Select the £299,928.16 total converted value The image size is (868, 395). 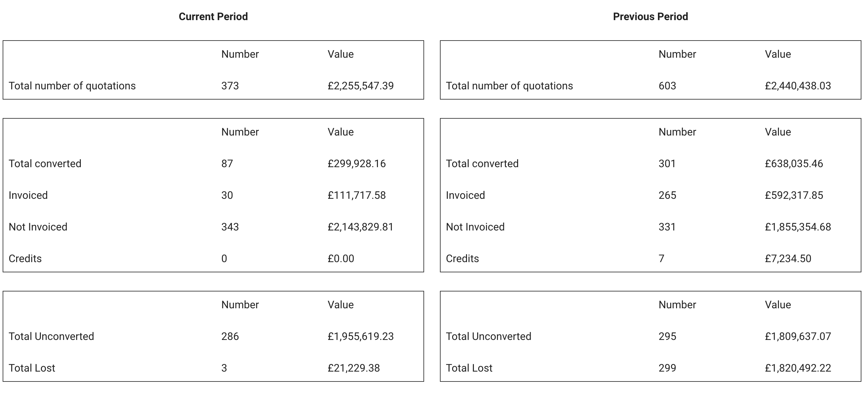coord(356,164)
